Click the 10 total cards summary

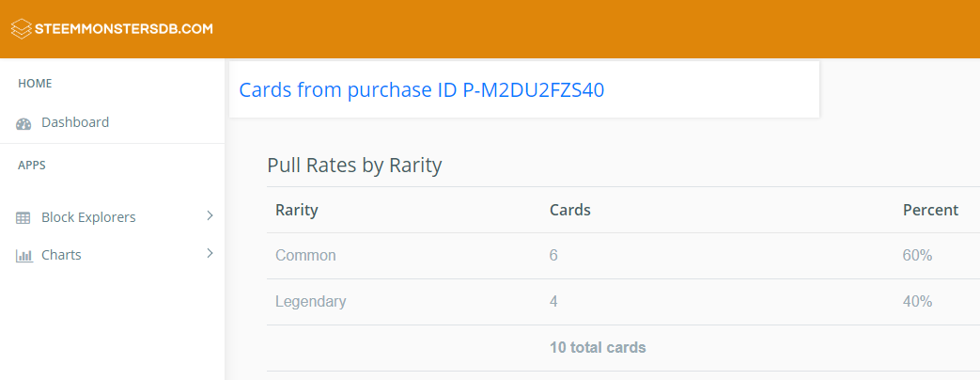click(598, 347)
